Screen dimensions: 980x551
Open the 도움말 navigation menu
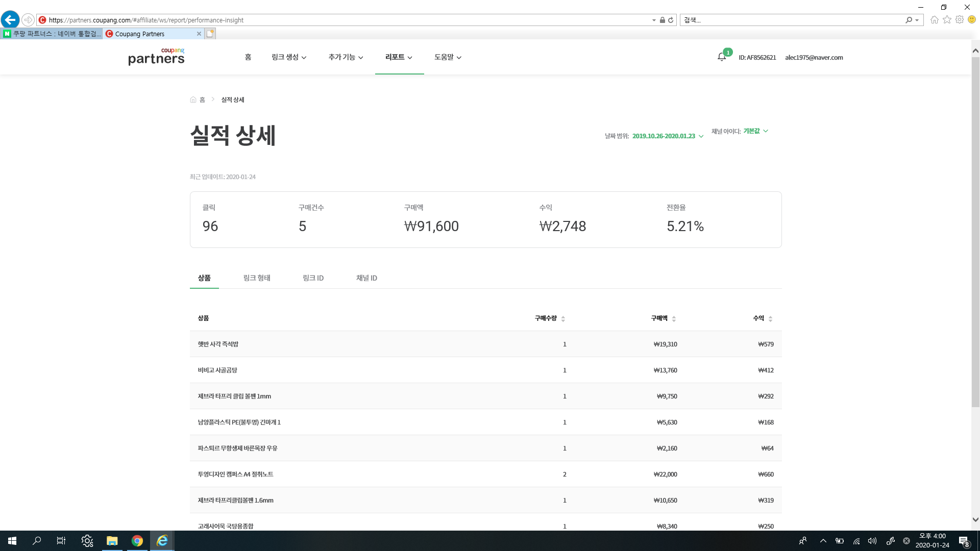click(x=448, y=57)
